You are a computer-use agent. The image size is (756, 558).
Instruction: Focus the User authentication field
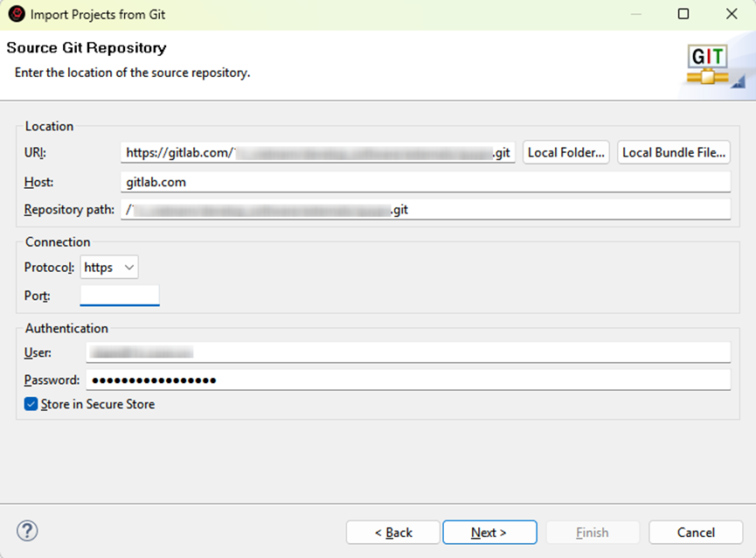[407, 352]
